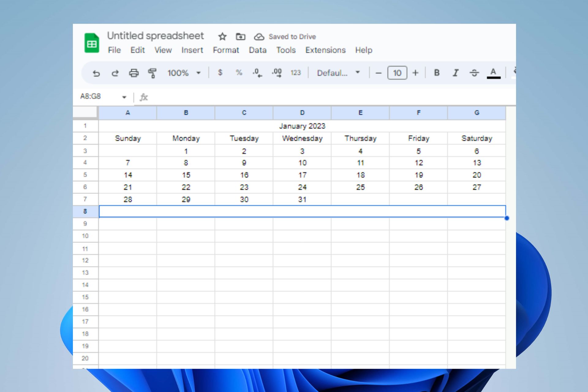Click the text color underline A icon

point(493,73)
